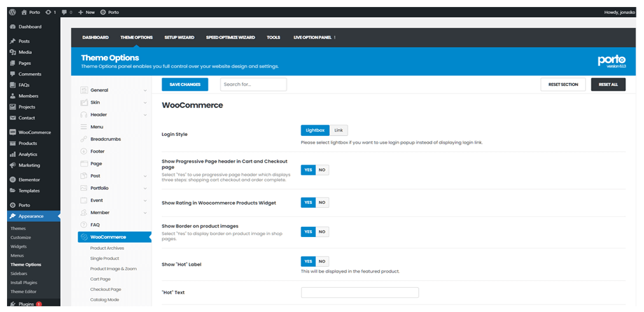Screen dimensions: 644x312
Task: Select Link login style
Action: tap(339, 130)
